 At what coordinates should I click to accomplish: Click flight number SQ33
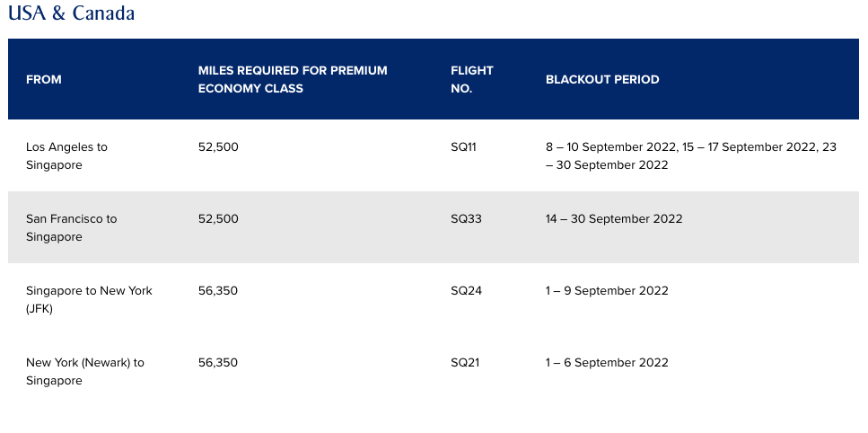pos(466,218)
